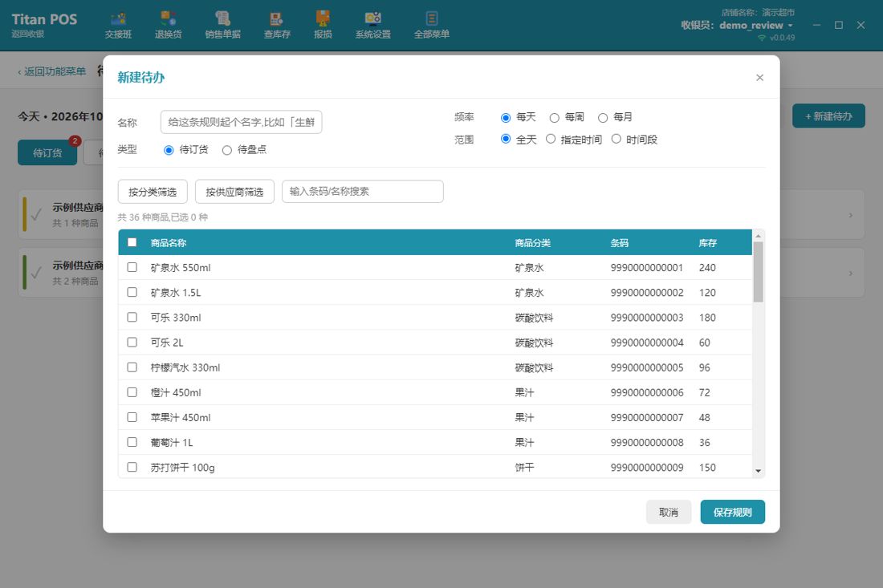Check the 可乐 330ml row checkbox
883x588 pixels.
(x=132, y=318)
